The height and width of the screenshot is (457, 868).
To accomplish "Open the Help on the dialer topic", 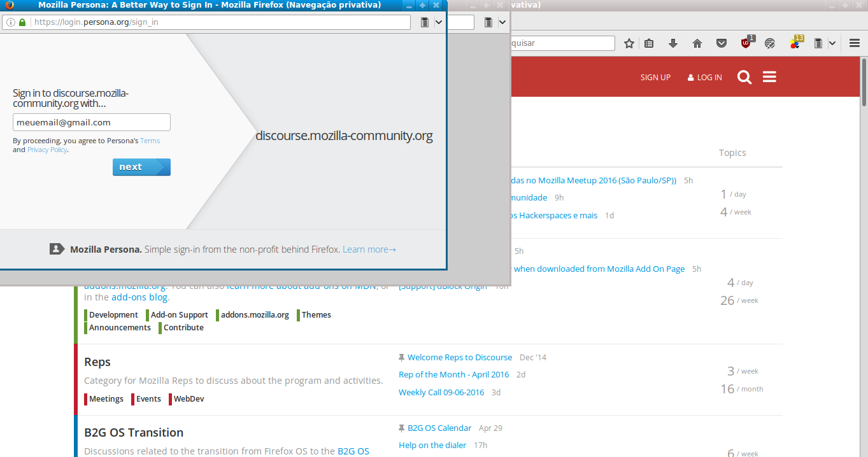I will [432, 446].
